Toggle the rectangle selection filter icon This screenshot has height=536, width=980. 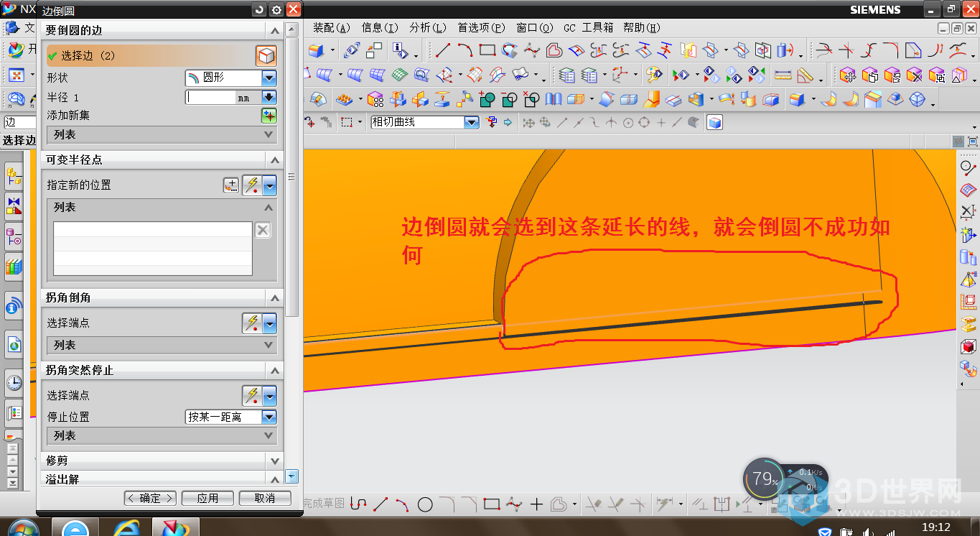coord(347,123)
